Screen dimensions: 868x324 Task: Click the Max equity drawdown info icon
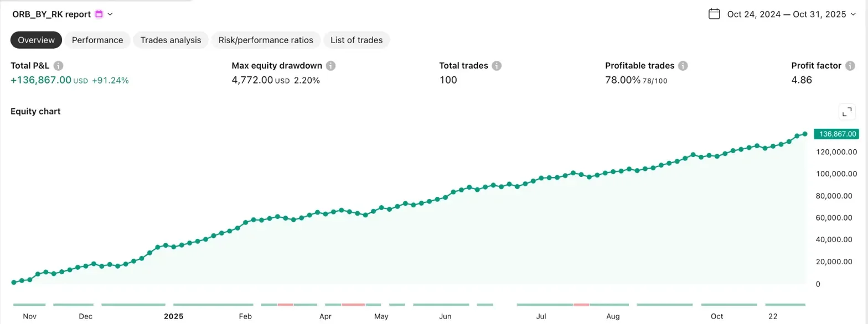(330, 66)
